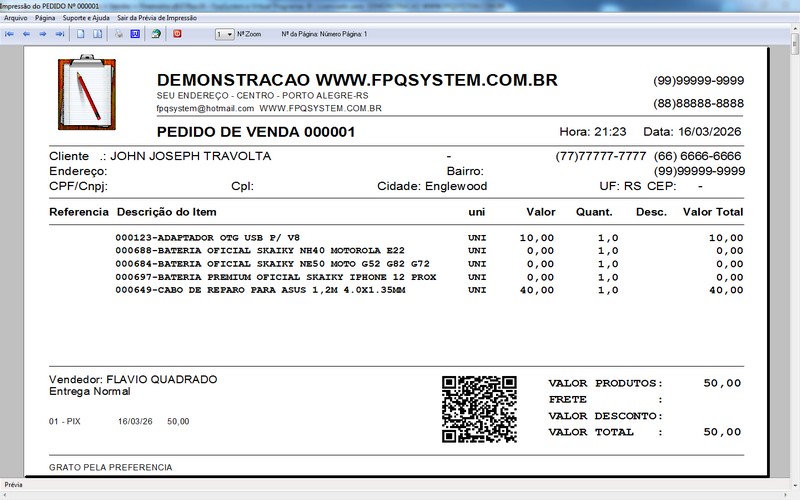Open the Página menu
Image resolution: width=800 pixels, height=500 pixels.
click(45, 18)
